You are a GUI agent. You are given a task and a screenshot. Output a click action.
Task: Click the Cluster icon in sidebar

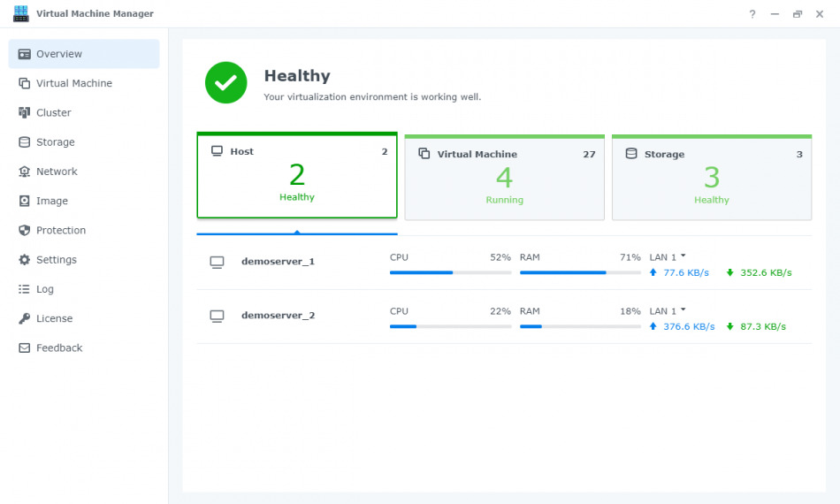click(25, 112)
